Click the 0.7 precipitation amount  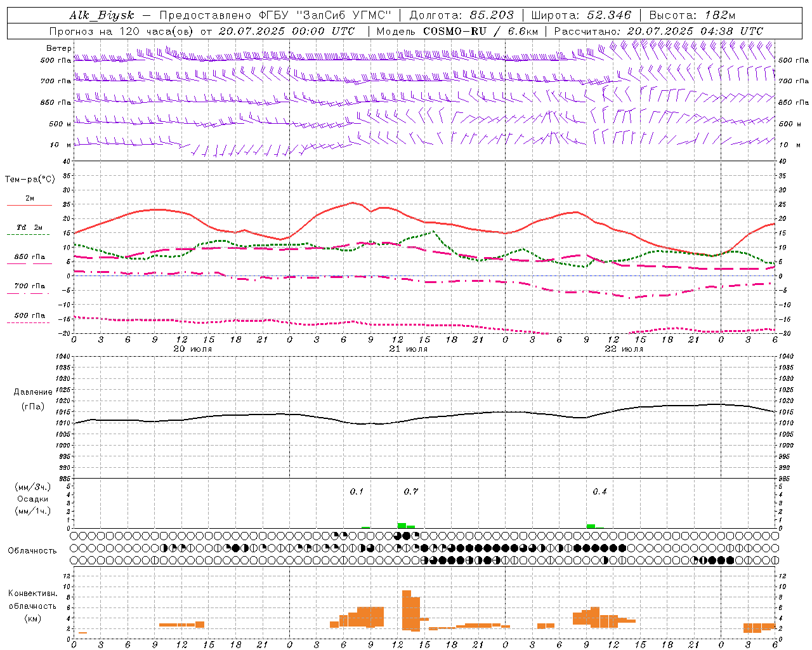coord(411,492)
